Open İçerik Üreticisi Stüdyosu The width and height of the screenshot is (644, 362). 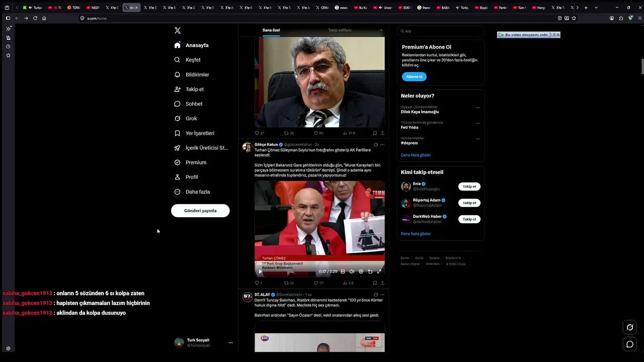(x=201, y=148)
